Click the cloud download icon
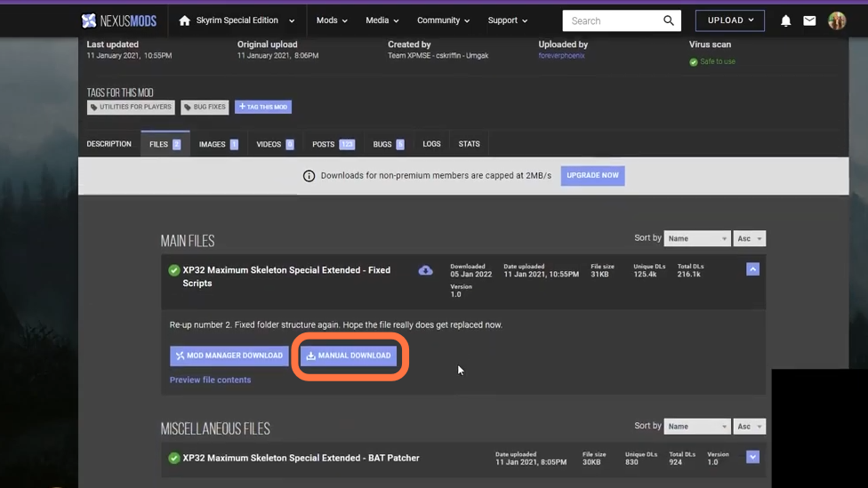 tap(425, 270)
